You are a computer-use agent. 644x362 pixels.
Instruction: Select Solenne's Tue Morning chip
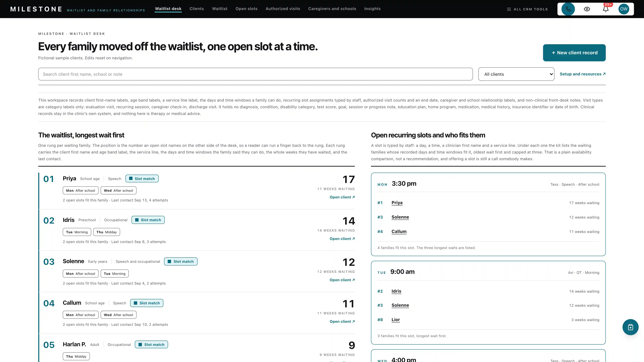(x=115, y=274)
